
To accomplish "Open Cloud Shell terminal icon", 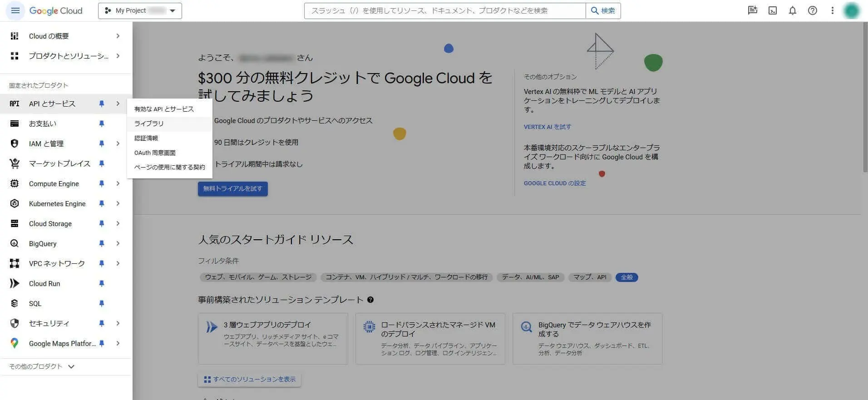I will pos(772,10).
